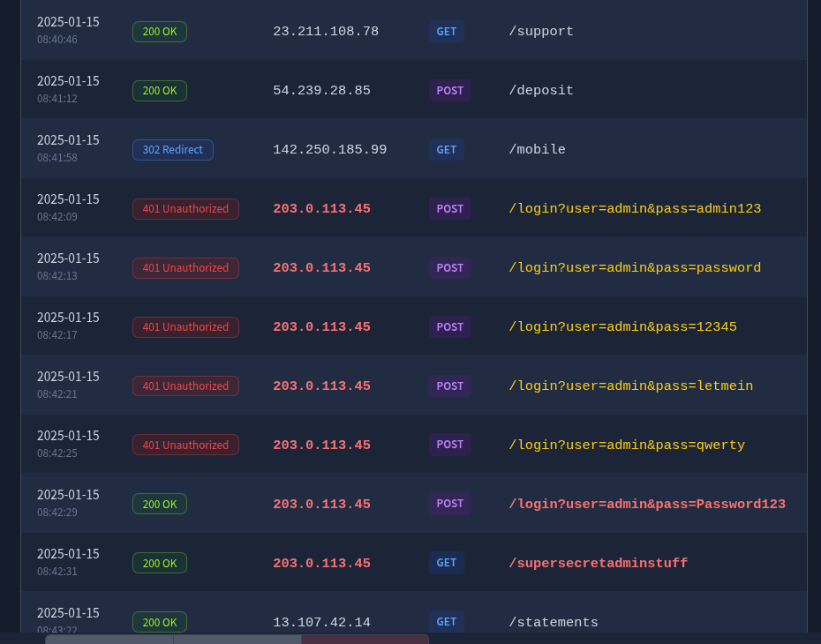Select IP address 13.107.42.14
Screen dimensions: 821x644
pos(321,622)
